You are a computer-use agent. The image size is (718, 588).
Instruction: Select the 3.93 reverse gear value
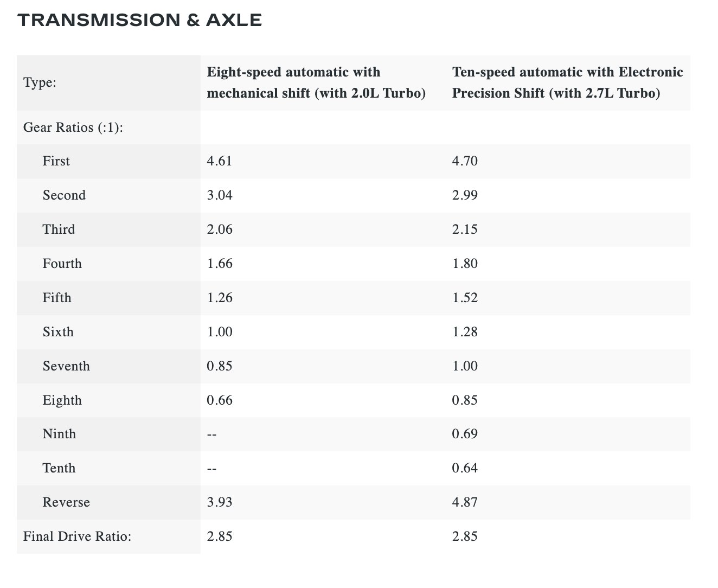click(220, 502)
